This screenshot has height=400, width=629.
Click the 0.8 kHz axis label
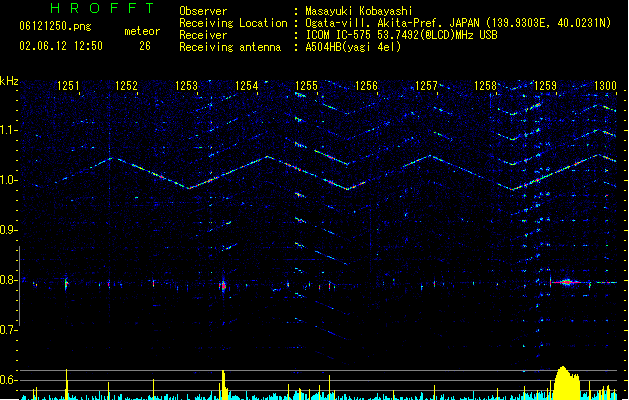[x=8, y=280]
